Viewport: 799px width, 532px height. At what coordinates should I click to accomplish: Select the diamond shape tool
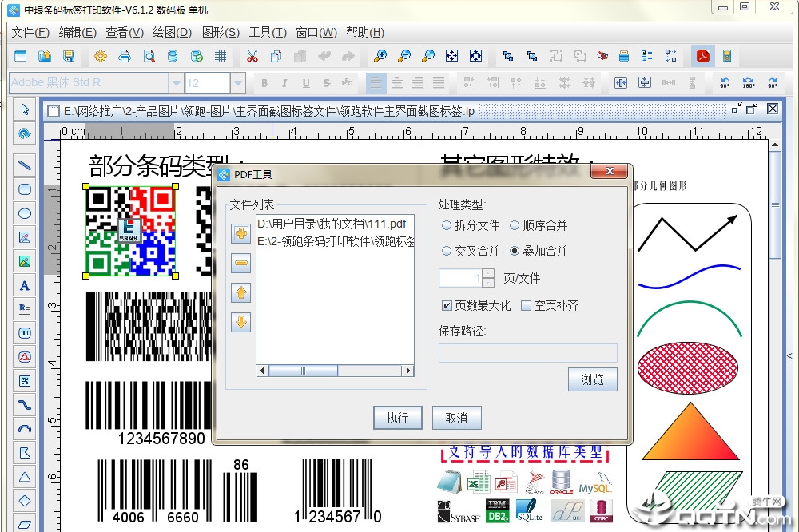25,501
